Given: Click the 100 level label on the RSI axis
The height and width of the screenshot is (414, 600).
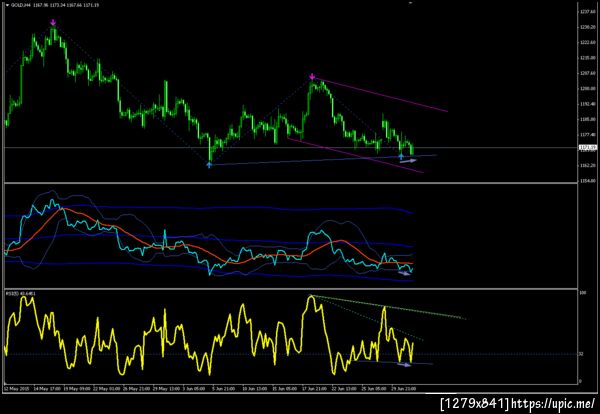Looking at the screenshot, I should click(582, 293).
